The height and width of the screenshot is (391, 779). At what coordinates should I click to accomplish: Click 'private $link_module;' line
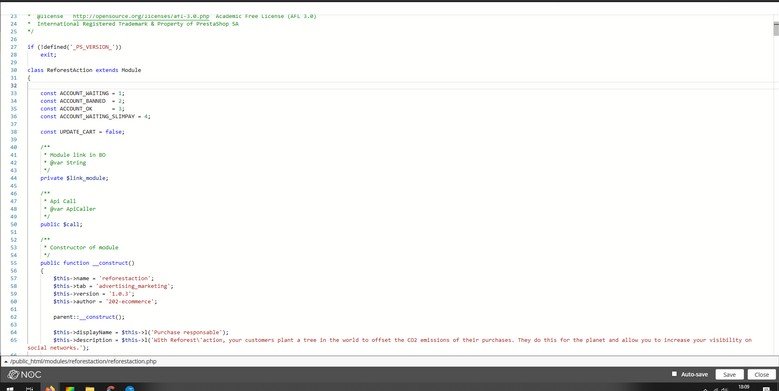[74, 178]
